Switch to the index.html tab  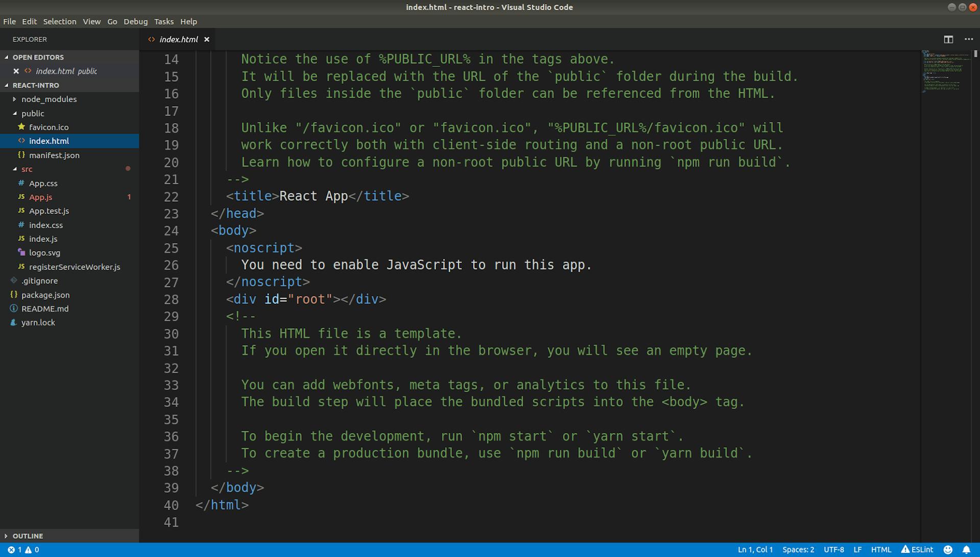178,39
